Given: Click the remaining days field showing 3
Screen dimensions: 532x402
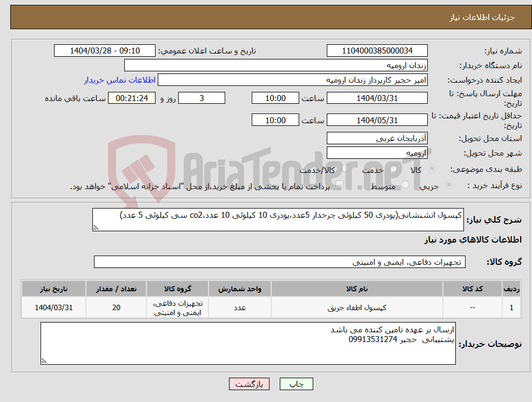Looking at the screenshot, I should click(201, 98).
